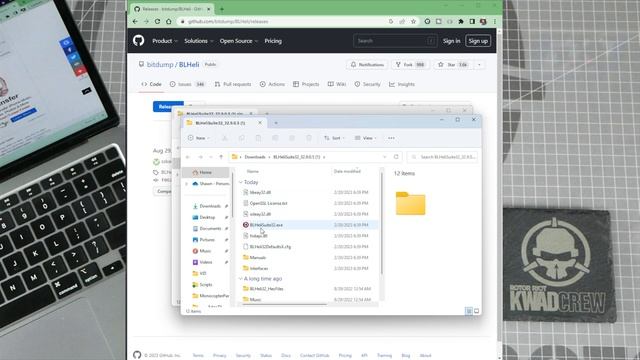Open Chrome extensions puzzle icon
Image resolution: width=640 pixels, height=360 pixels.
[461, 21]
